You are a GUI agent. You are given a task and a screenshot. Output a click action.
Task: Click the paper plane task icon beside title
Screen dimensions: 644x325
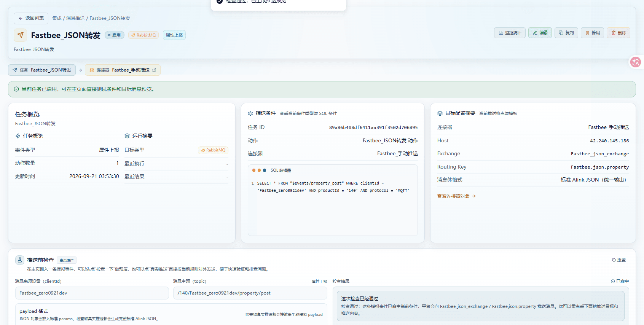tap(21, 35)
